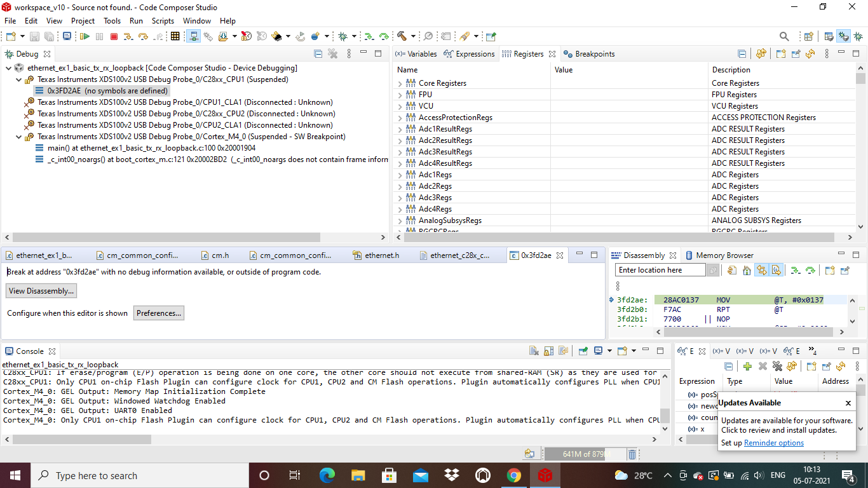Viewport: 868px width, 488px height.
Task: Click the New icon in main toolbar
Action: pos(11,37)
